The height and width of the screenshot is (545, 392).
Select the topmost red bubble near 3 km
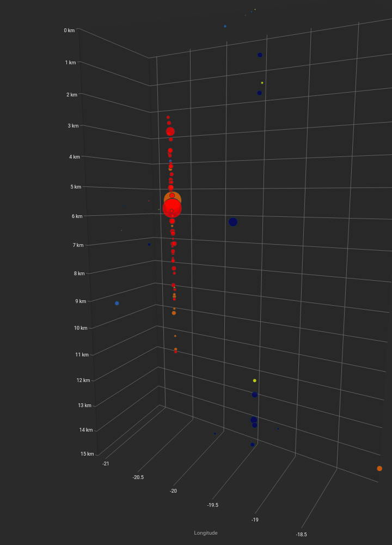[x=168, y=117]
